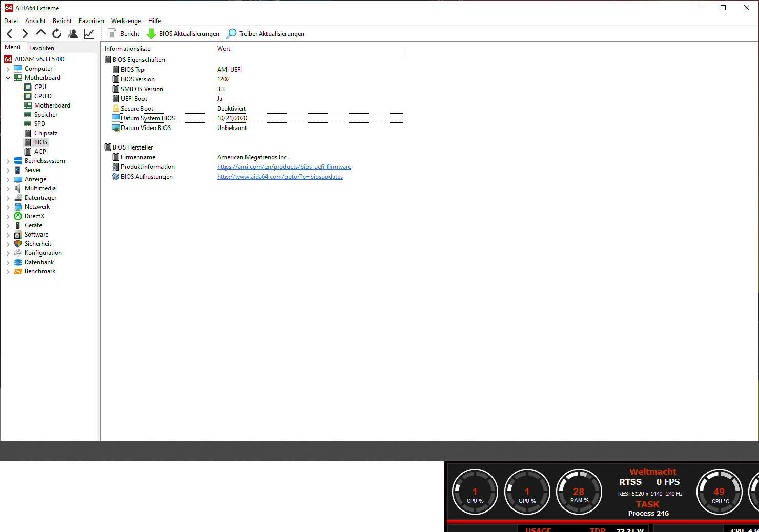This screenshot has height=532, width=759.
Task: Open the Ansicht menu
Action: 35,21
